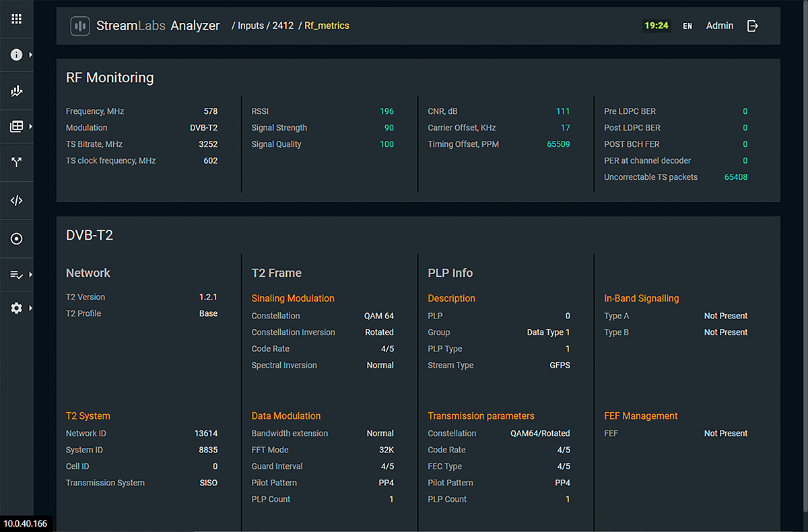
Task: Click the Bandwidth extension label
Action: tap(290, 434)
